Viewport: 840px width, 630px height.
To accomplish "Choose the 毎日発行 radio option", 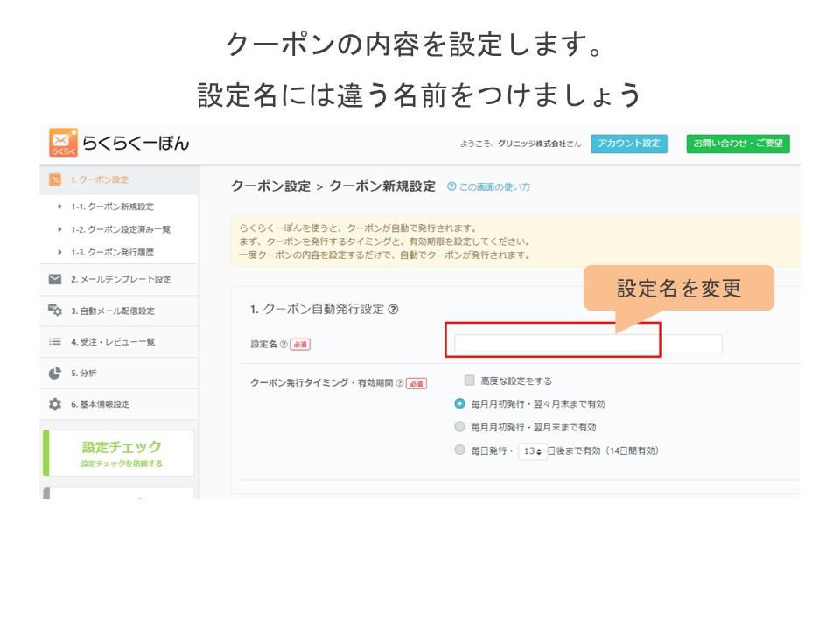I will pos(460,451).
